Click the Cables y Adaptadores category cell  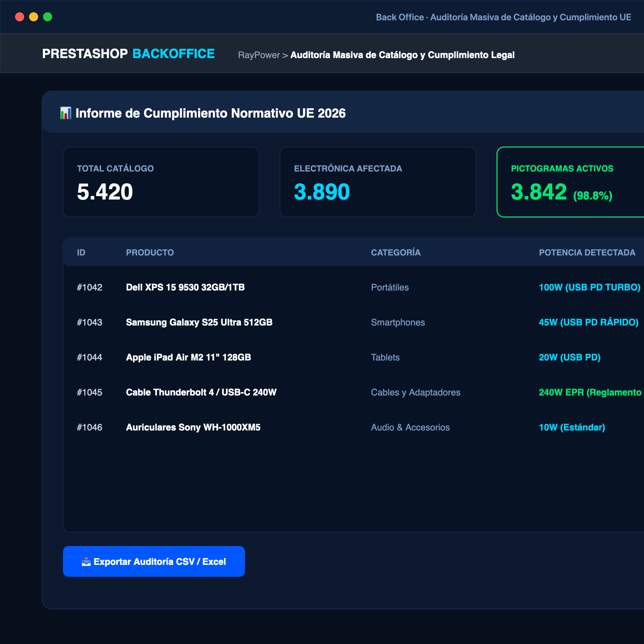click(415, 392)
